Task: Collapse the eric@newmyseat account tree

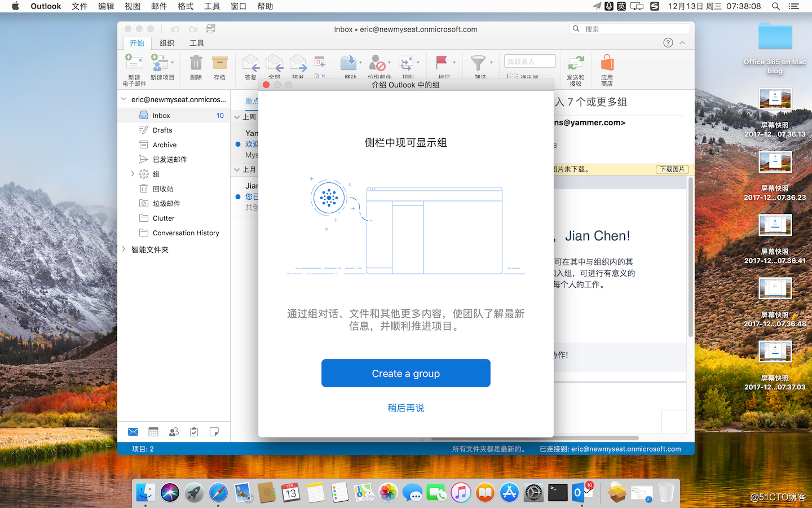Action: 123,99
